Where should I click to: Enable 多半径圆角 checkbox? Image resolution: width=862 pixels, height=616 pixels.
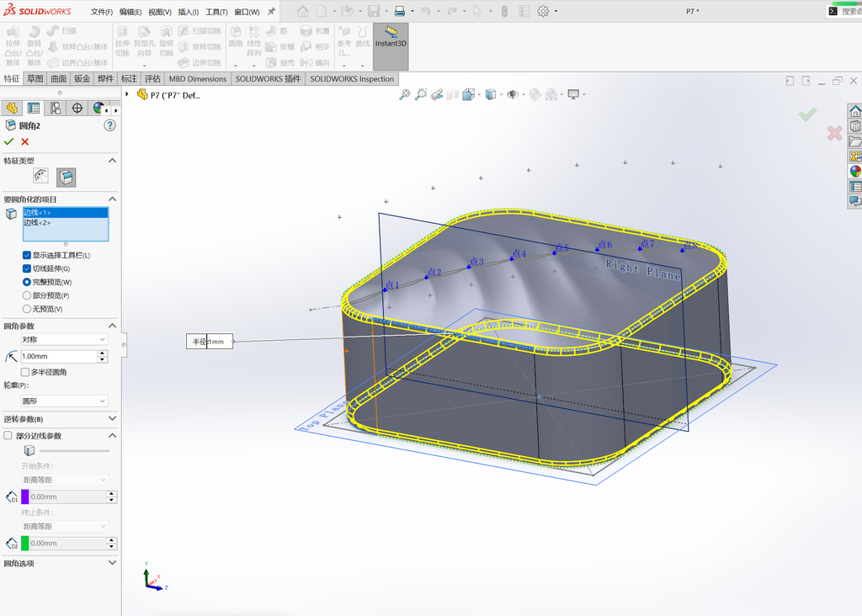click(x=25, y=372)
